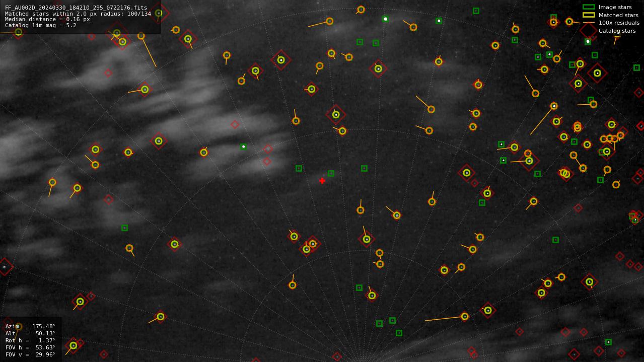The image size is (644, 362).
Task: Select the 'Image stars' legend label
Action: (615, 7)
